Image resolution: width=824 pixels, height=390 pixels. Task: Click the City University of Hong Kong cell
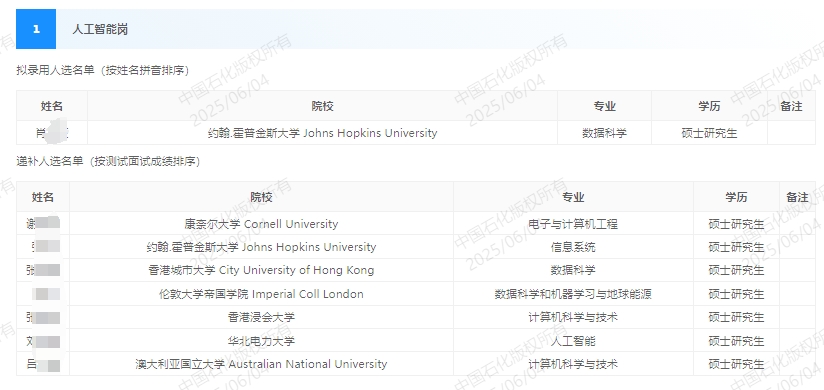click(261, 270)
